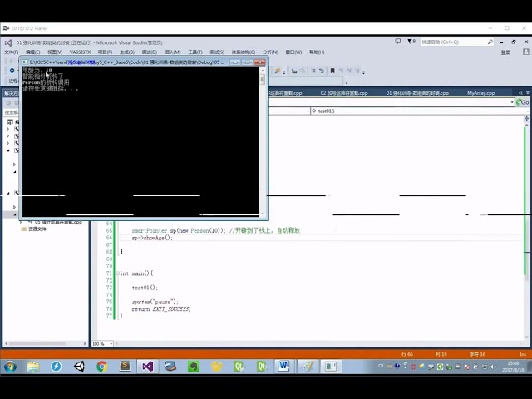
Task: Click the Ins status bar indicator
Action: coord(523,354)
